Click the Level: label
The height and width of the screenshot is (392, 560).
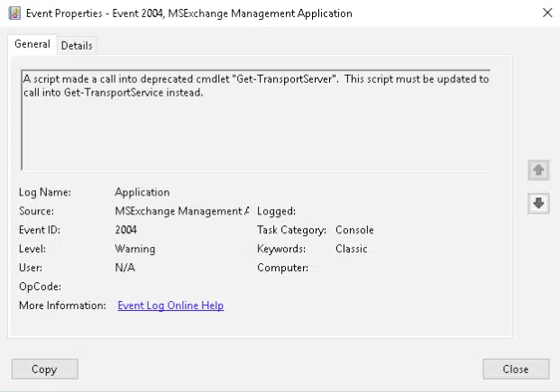32,249
